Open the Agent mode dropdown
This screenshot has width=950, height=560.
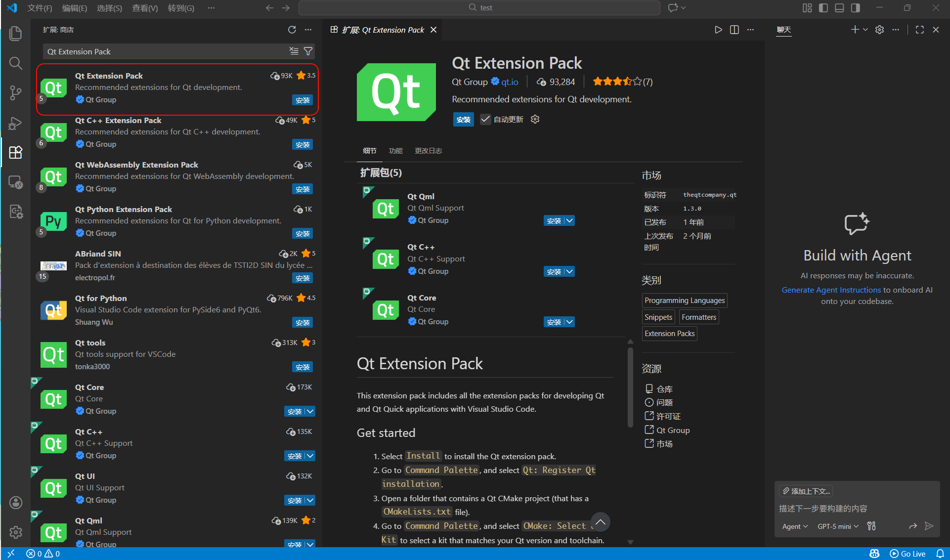(794, 526)
